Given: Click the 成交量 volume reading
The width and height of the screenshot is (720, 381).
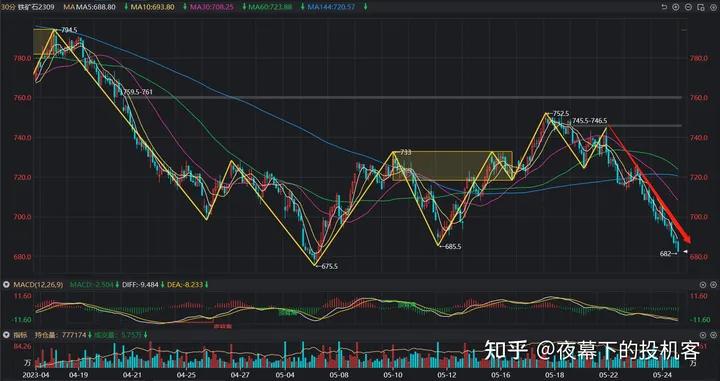Looking at the screenshot, I should point(118,335).
